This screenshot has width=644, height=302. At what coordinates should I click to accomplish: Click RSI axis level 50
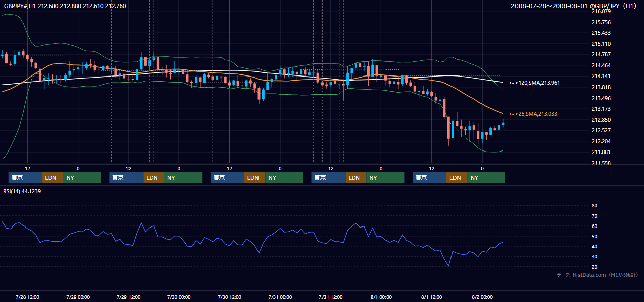(594, 236)
